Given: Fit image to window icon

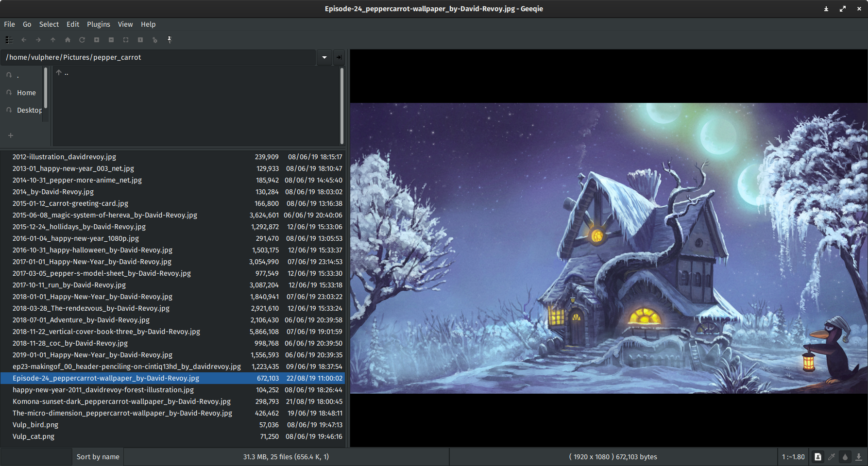Looking at the screenshot, I should pyautogui.click(x=126, y=40).
